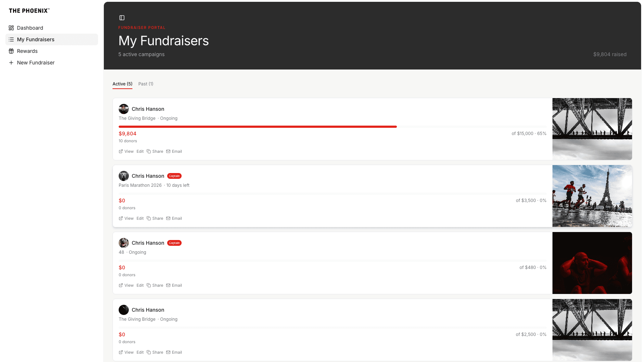Toggle the sidebar panel icon

[x=122, y=18]
